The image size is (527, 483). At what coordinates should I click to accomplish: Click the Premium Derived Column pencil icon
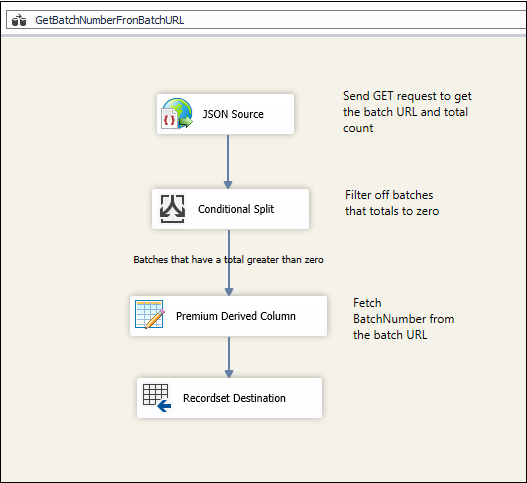tap(150, 314)
